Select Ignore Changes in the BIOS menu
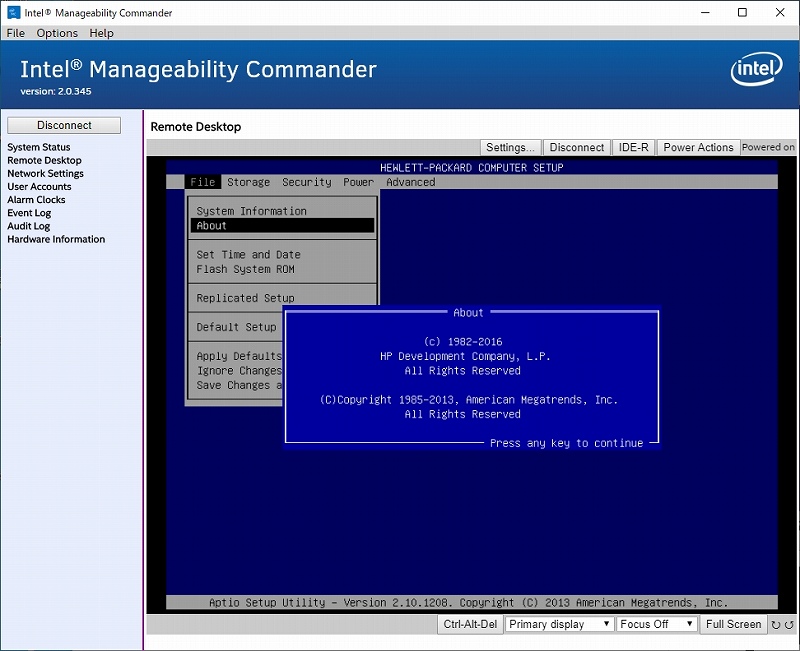 (239, 370)
